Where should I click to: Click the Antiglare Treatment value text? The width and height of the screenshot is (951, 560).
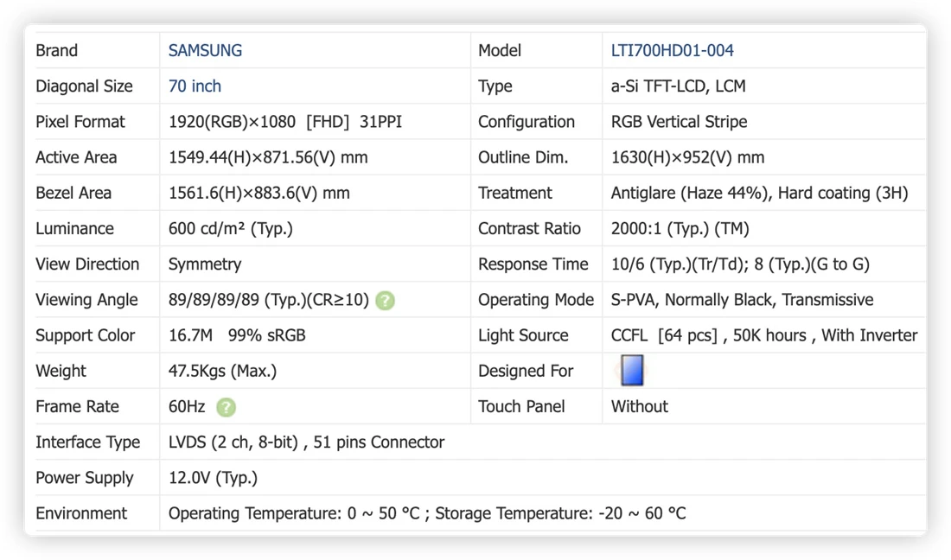759,194
